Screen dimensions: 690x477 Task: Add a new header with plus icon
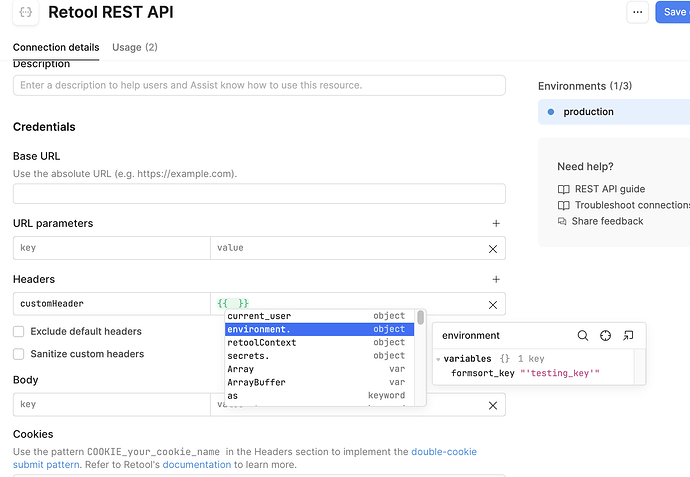pyautogui.click(x=496, y=280)
